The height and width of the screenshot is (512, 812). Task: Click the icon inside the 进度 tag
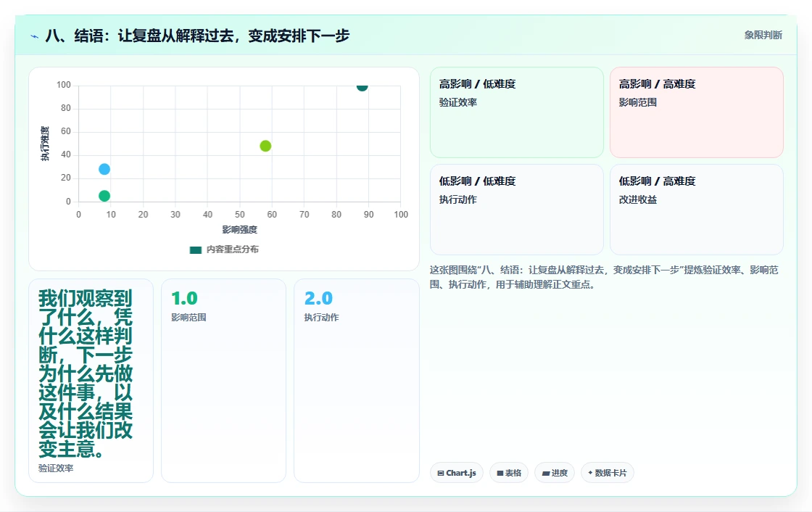click(545, 473)
